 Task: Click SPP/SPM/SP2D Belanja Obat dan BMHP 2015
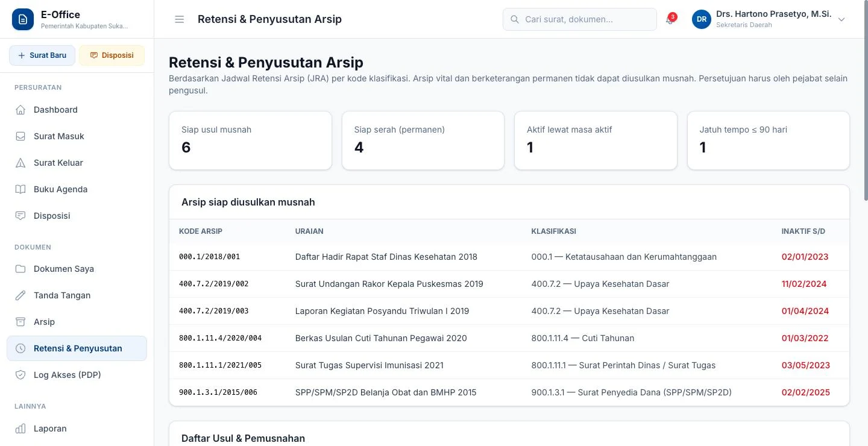coord(386,392)
